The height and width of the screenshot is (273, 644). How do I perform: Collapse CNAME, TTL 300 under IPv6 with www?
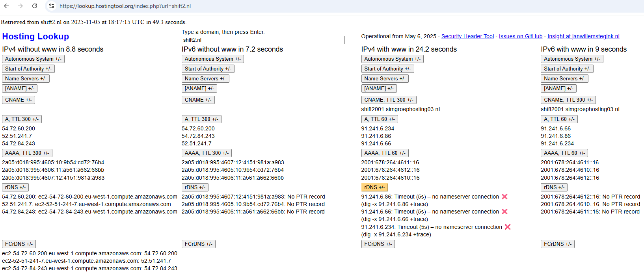click(x=568, y=100)
